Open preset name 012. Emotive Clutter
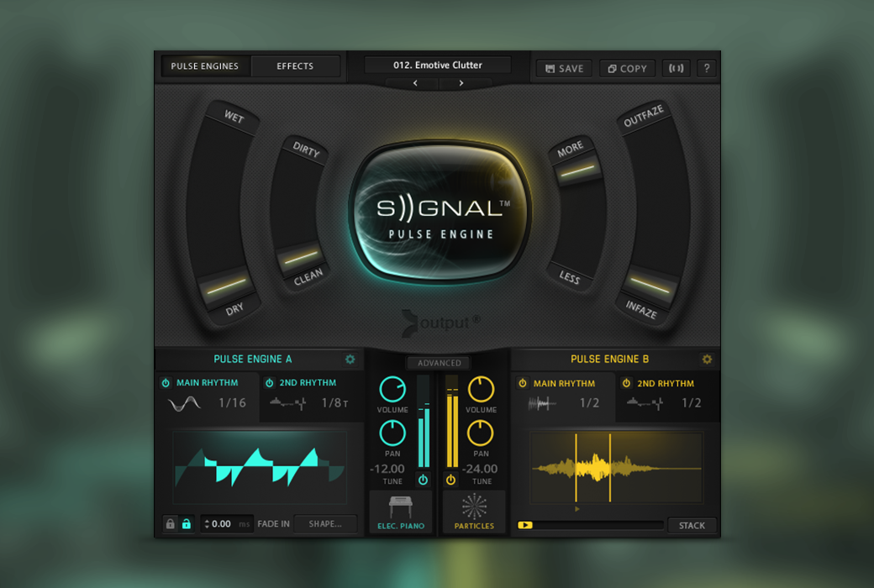Viewport: 874px width, 588px height. (438, 65)
